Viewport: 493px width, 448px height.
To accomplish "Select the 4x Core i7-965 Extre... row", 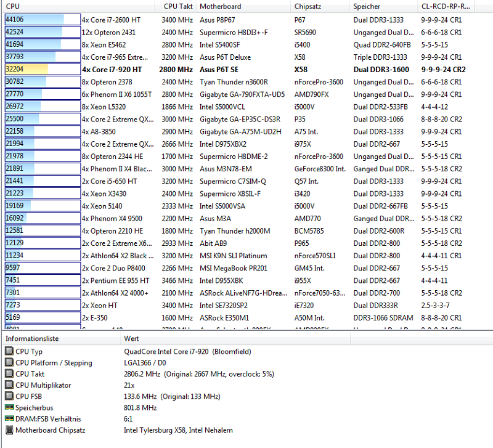I will pyautogui.click(x=239, y=57).
